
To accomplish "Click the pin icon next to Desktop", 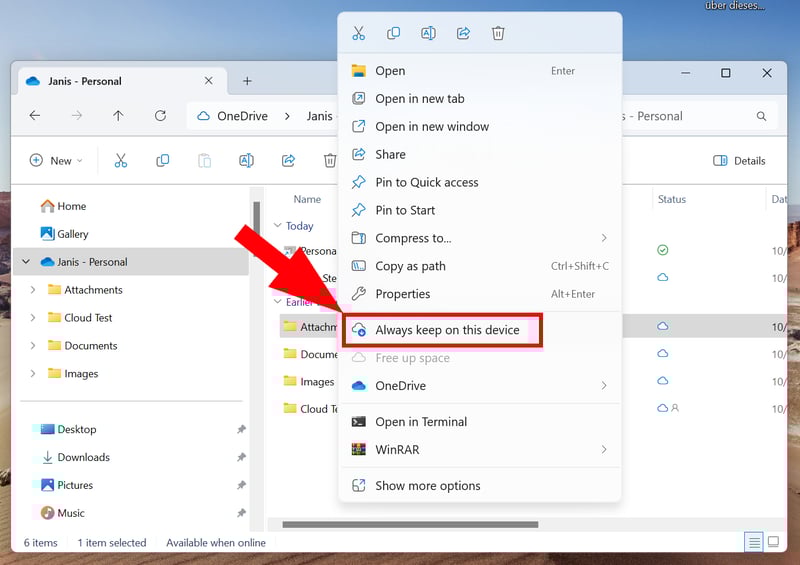I will (241, 429).
